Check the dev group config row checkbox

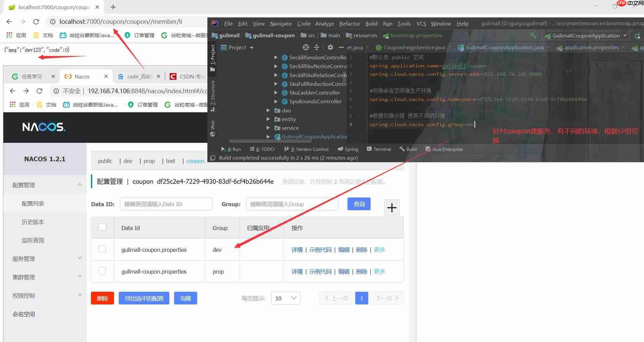coord(102,249)
